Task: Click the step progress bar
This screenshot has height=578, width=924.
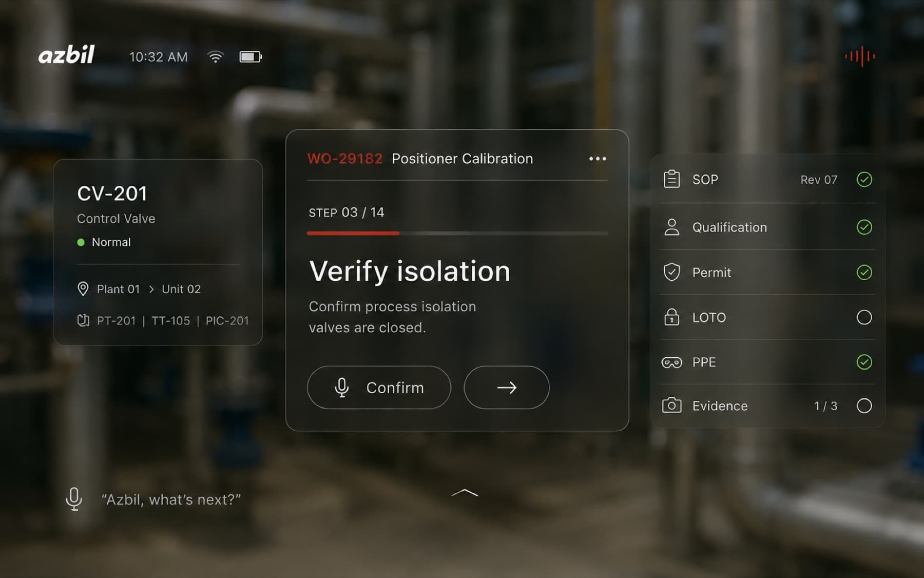Action: [457, 233]
